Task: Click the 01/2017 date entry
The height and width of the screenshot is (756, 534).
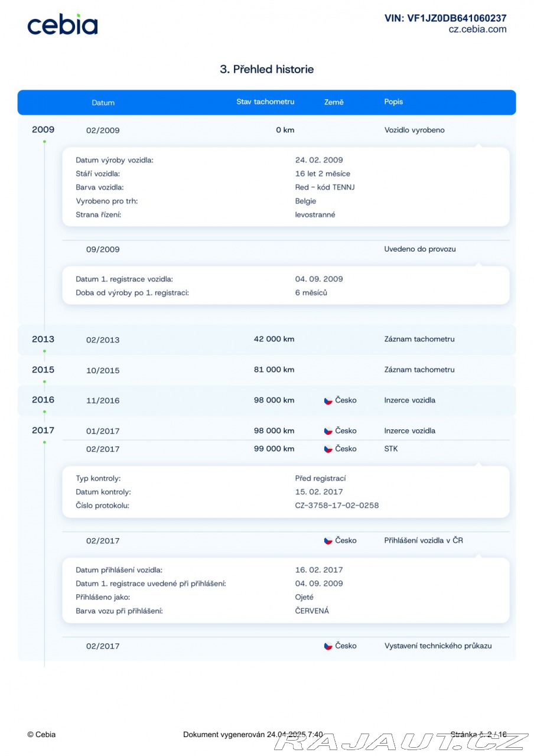Action: [x=103, y=431]
